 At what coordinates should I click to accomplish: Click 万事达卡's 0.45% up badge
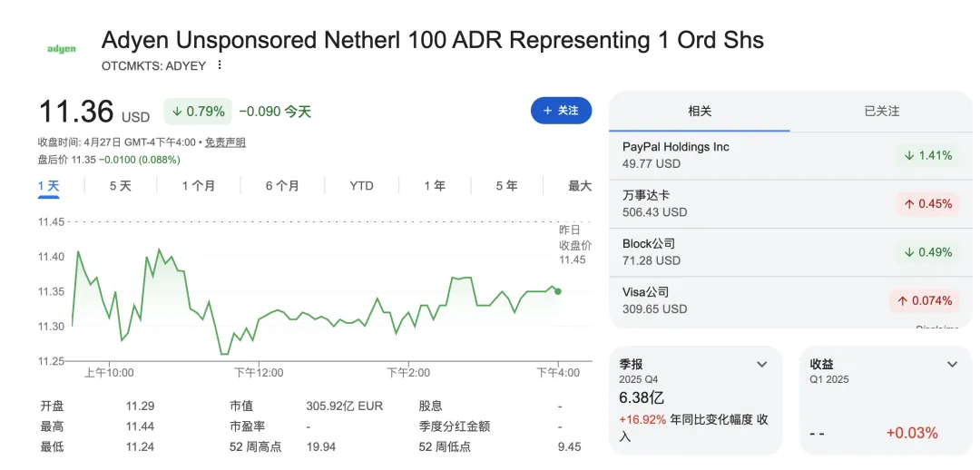(x=927, y=204)
